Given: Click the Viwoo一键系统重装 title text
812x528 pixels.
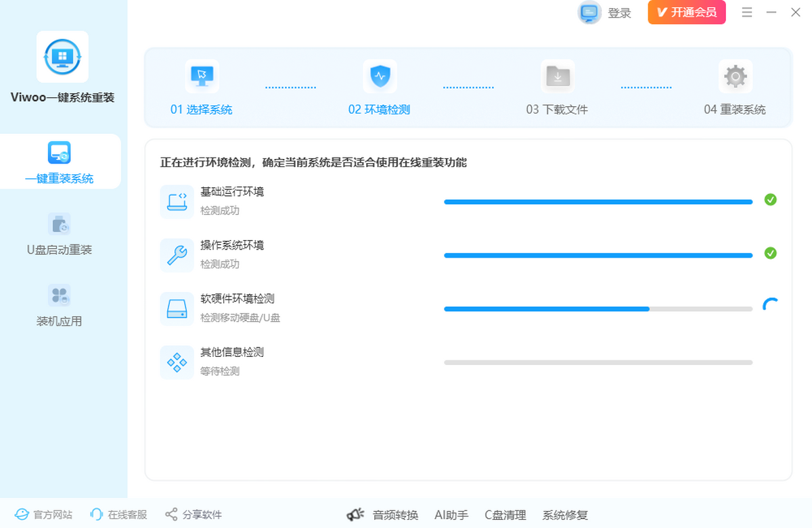Looking at the screenshot, I should (x=62, y=97).
